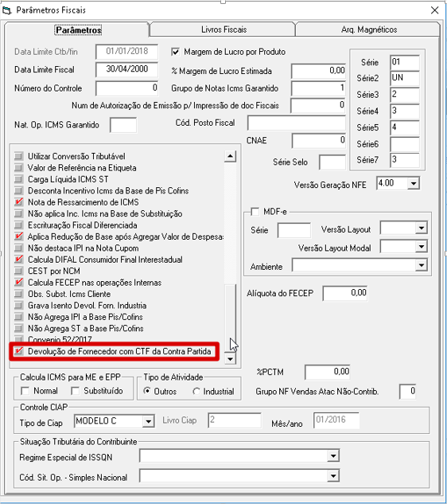Expand MDF-e Versão Layout dropdown

pos(422,229)
